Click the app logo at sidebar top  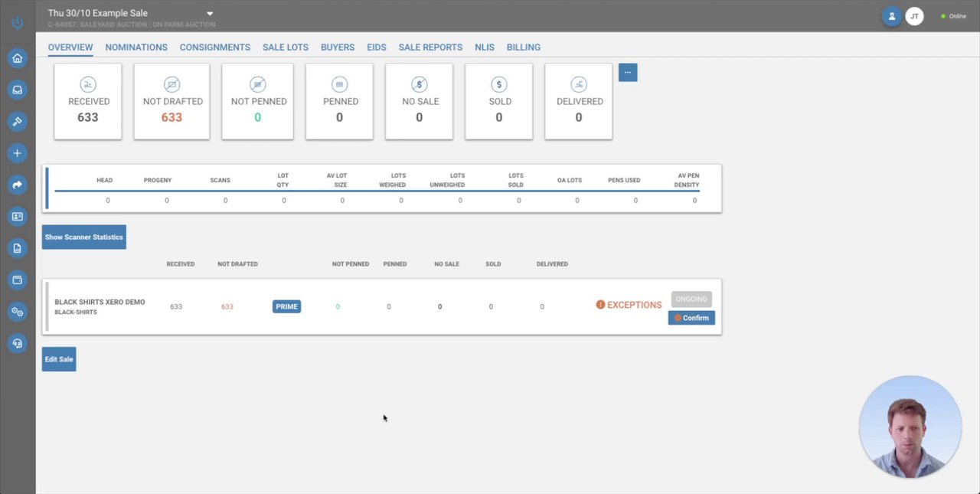[17, 23]
